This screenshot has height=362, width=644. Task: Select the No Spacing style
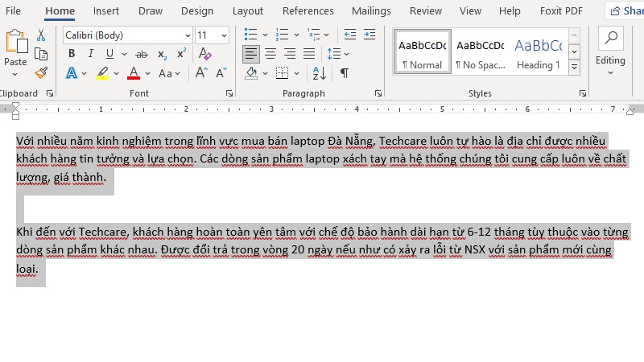point(480,51)
